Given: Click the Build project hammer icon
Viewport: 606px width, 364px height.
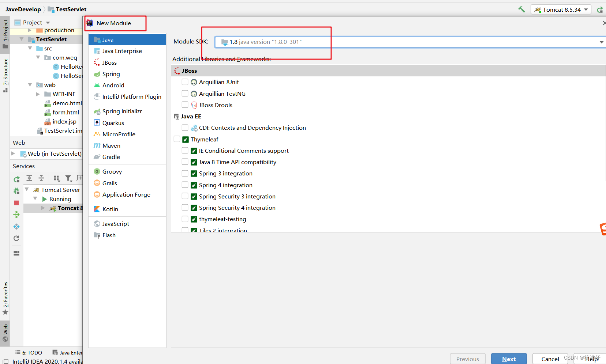Looking at the screenshot, I should point(521,10).
